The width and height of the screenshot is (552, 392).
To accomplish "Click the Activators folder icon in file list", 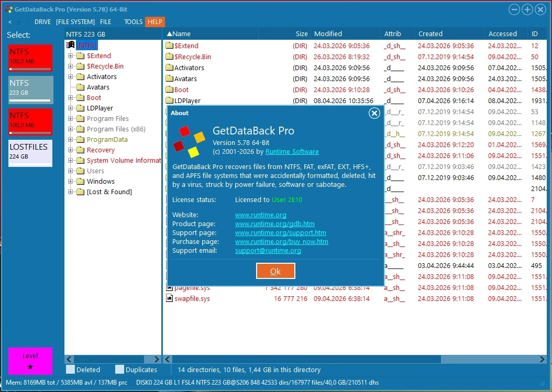I will pos(169,67).
